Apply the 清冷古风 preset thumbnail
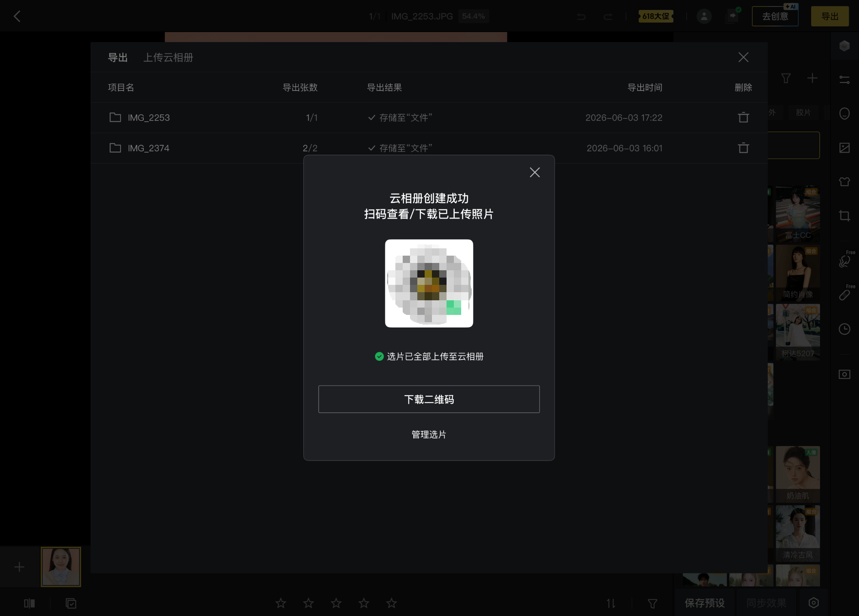The height and width of the screenshot is (616, 859). tap(798, 534)
